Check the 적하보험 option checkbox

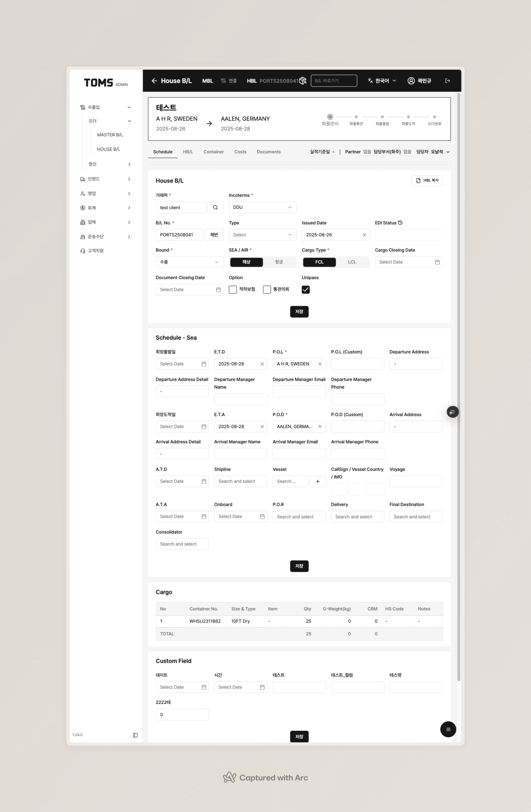tap(233, 290)
